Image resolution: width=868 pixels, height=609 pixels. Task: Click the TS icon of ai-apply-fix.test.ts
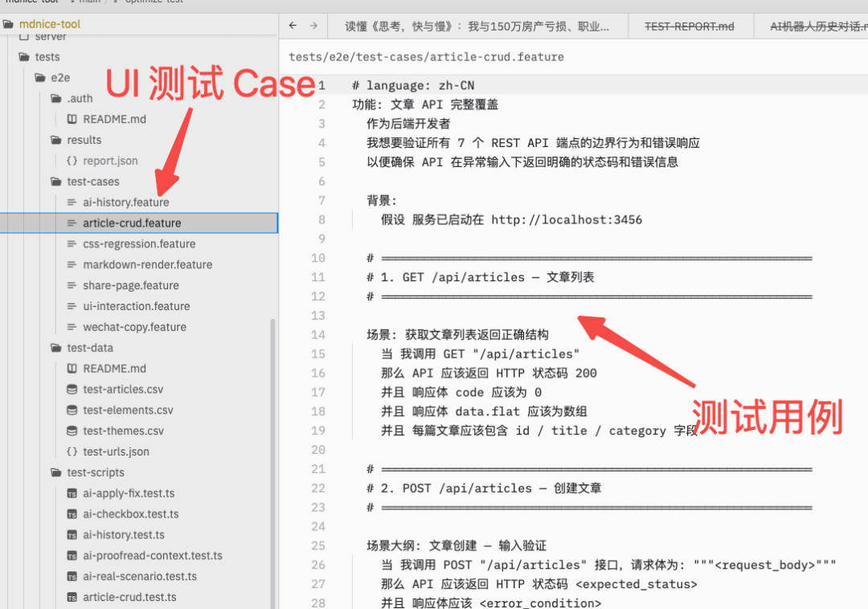[x=72, y=493]
